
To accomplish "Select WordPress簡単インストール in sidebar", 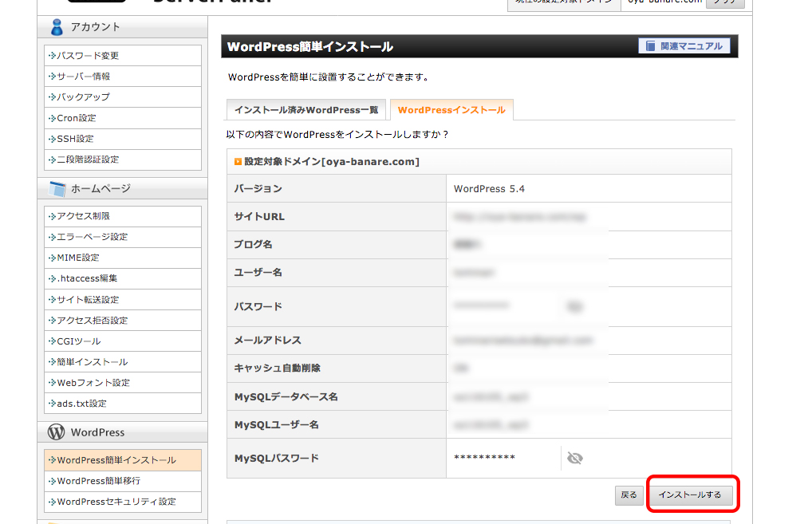I will pyautogui.click(x=123, y=459).
